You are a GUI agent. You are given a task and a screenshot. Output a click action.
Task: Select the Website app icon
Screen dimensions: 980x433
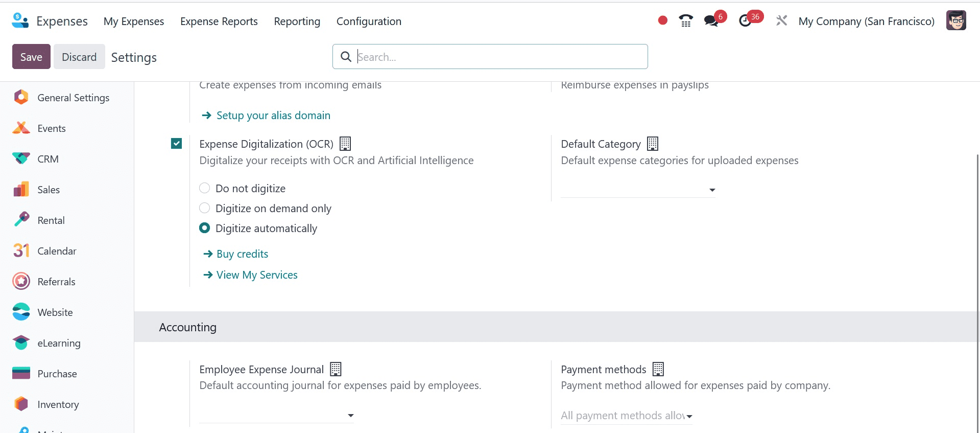tap(21, 312)
